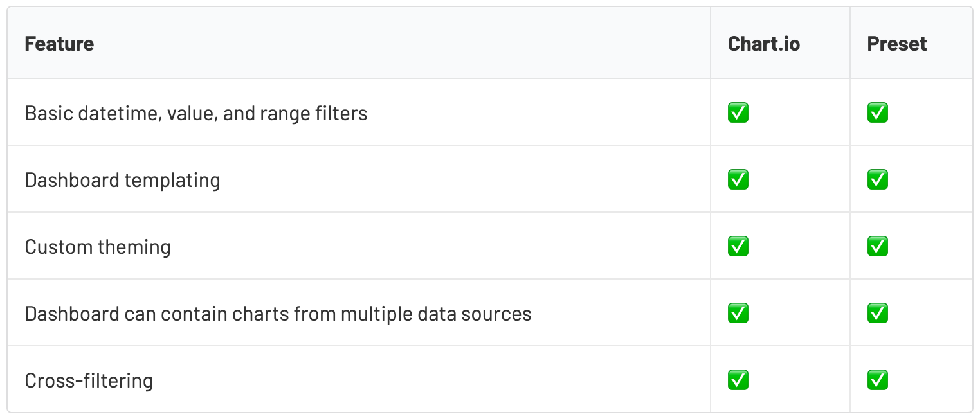
Task: Click the Preset checkmark for Dashboard templating
Action: click(878, 180)
